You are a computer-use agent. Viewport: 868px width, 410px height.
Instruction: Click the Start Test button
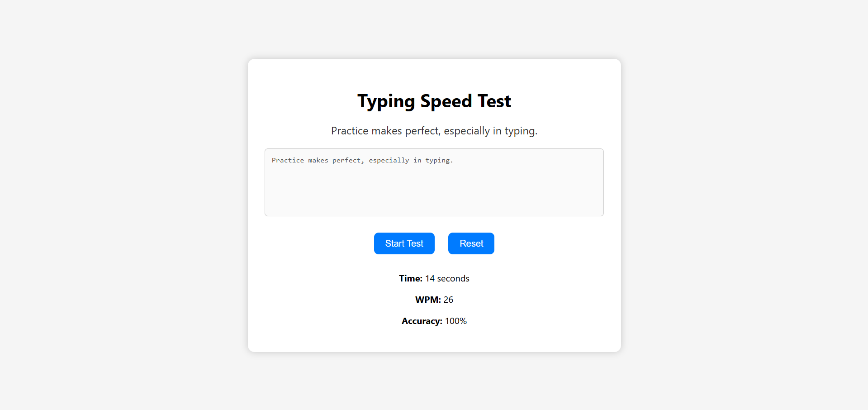(x=404, y=243)
